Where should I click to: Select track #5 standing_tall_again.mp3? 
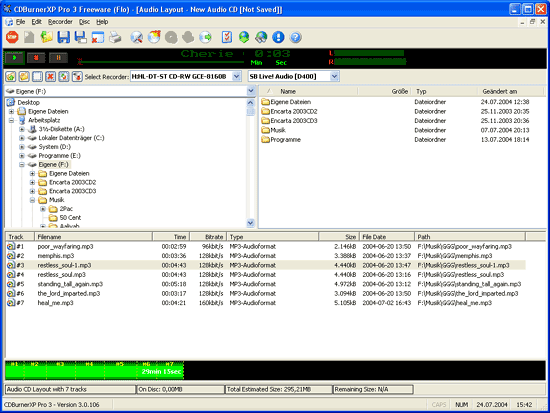click(265, 284)
